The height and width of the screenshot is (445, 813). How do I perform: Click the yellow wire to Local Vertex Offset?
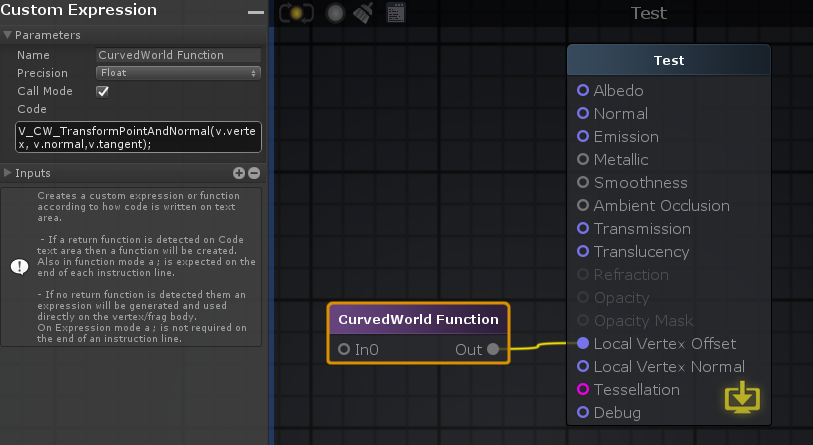click(x=538, y=345)
